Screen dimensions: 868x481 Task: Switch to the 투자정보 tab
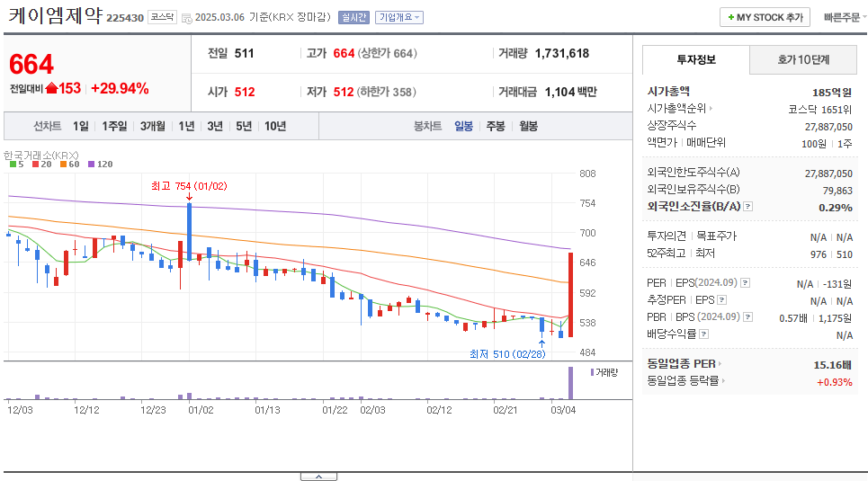[696, 59]
